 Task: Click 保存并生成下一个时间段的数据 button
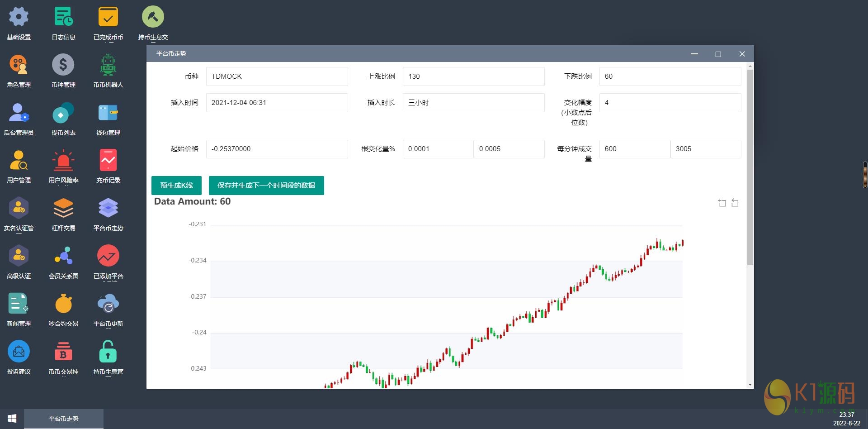[x=266, y=186]
